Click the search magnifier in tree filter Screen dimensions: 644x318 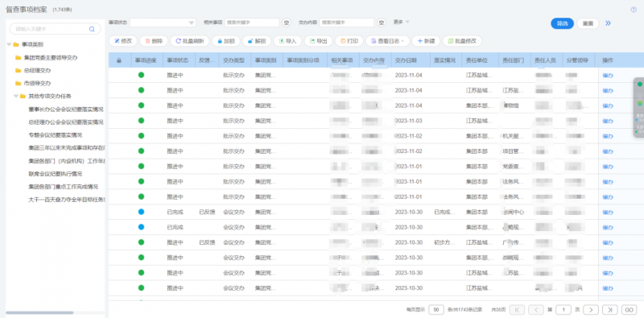coord(92,29)
